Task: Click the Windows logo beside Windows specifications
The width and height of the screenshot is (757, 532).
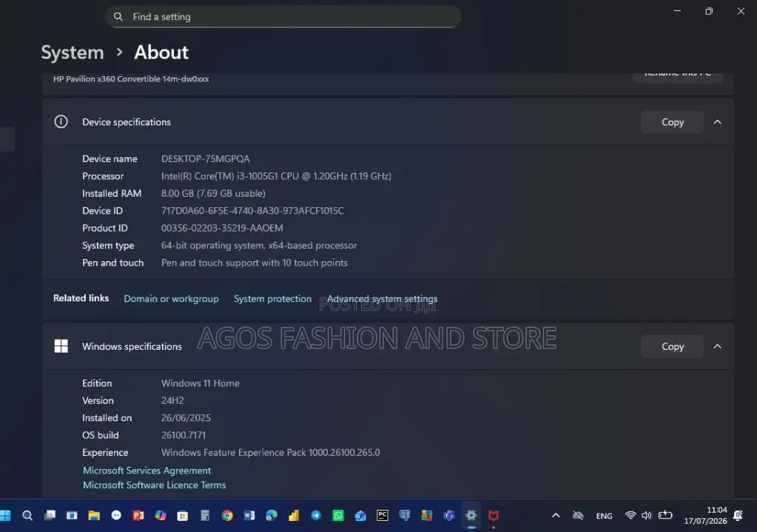Action: point(61,346)
